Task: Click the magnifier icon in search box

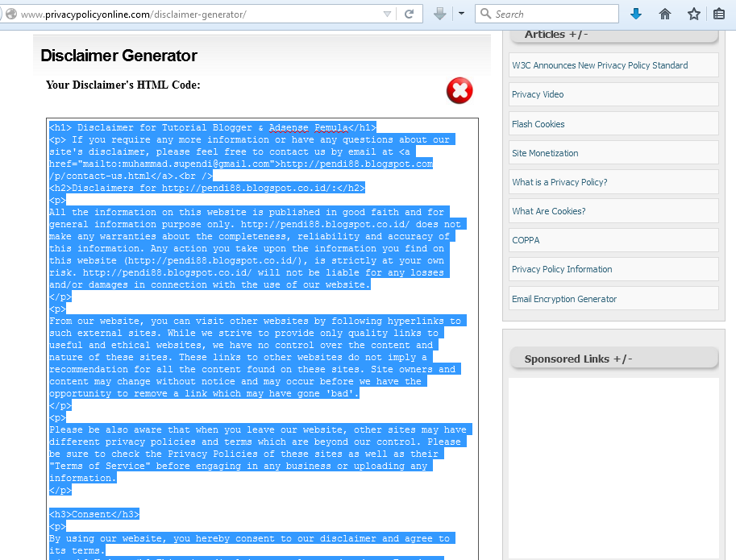Action: [x=486, y=14]
